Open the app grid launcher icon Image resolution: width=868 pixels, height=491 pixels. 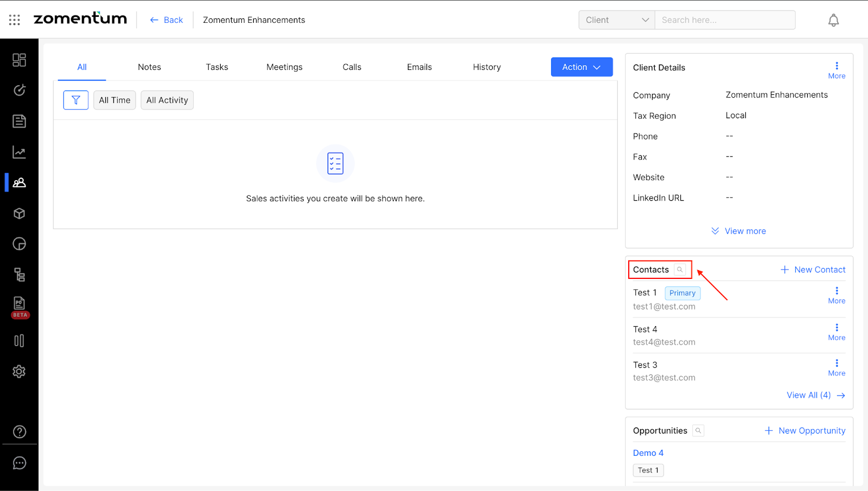pos(15,20)
